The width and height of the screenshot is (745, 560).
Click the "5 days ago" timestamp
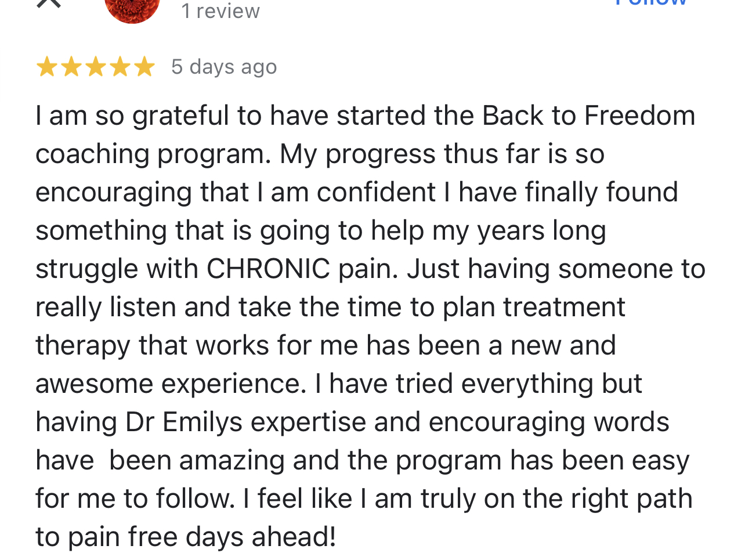coord(224,67)
